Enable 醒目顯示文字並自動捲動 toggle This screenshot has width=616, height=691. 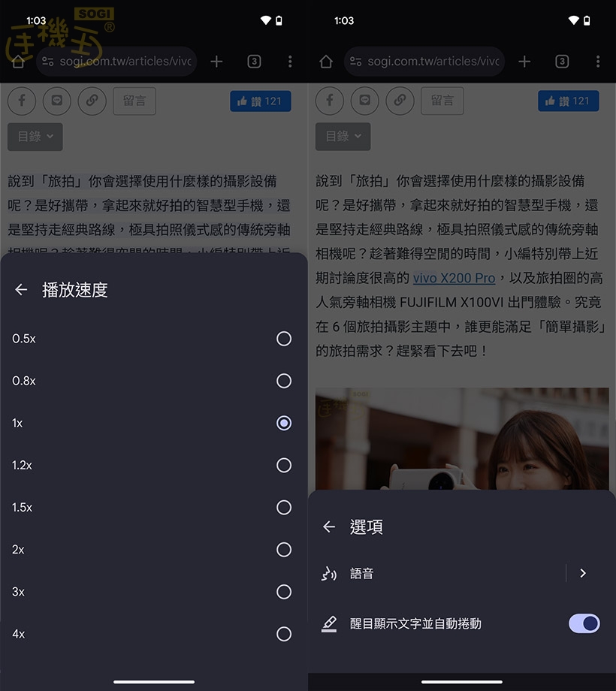(584, 623)
